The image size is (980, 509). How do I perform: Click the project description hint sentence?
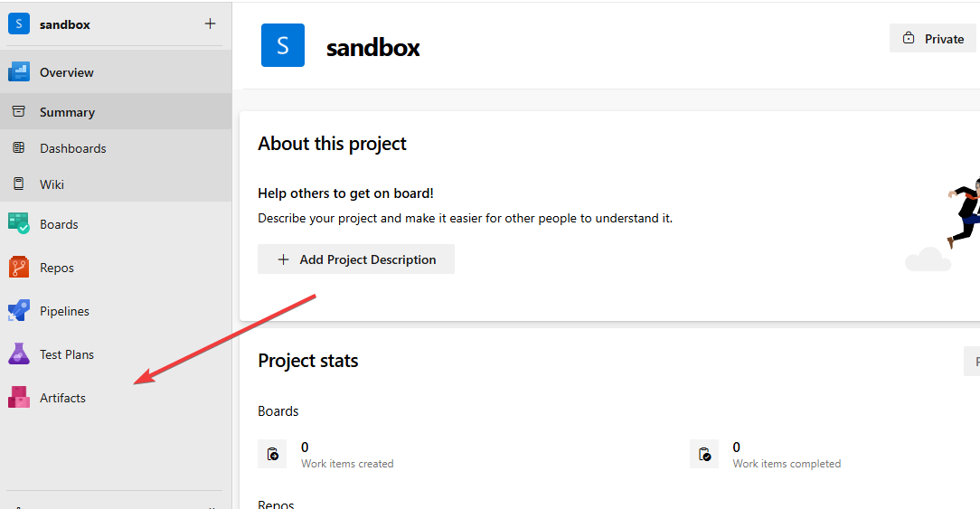click(x=465, y=218)
